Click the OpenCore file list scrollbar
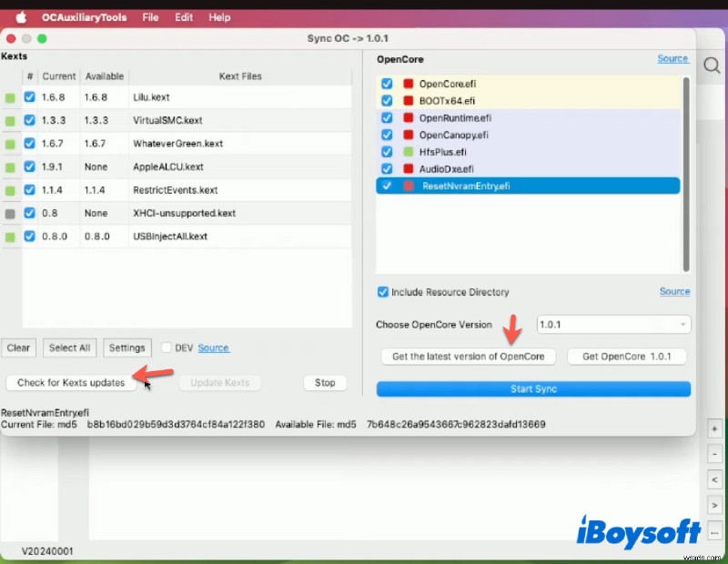 click(x=686, y=175)
